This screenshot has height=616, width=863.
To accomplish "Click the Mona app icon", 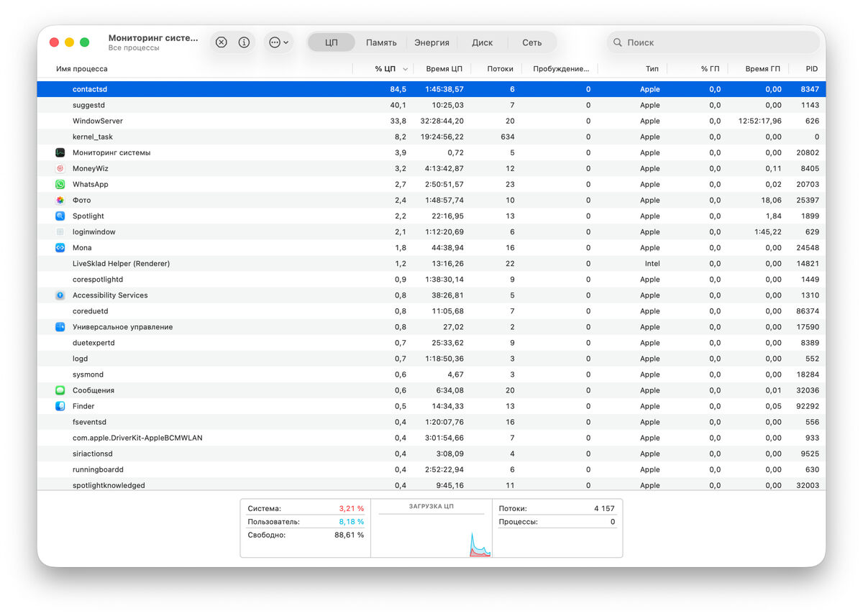I will click(x=60, y=247).
